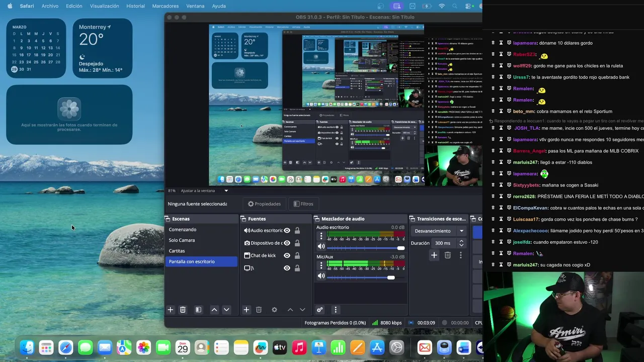Open Apple TV app in the Dock
The height and width of the screenshot is (362, 644).
280,347
